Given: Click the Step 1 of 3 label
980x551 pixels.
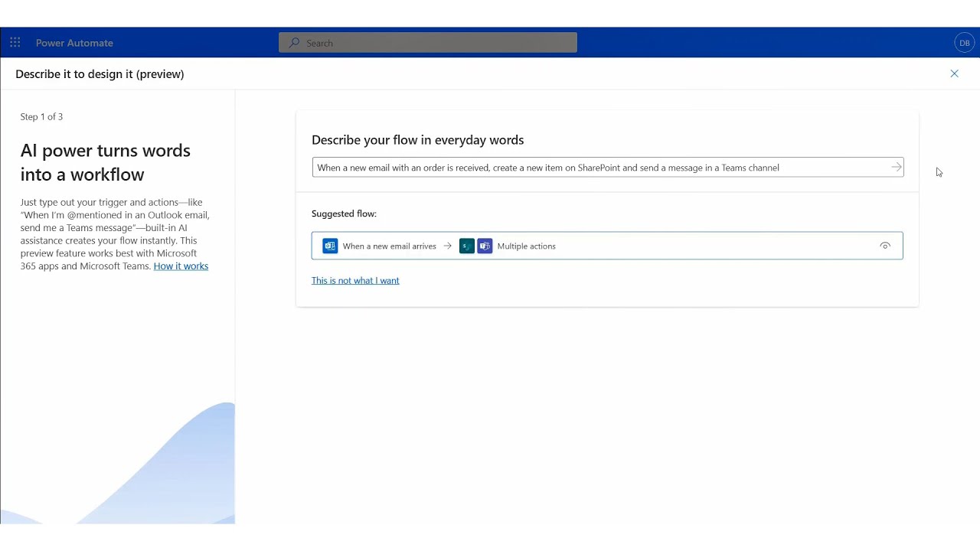Looking at the screenshot, I should (41, 116).
